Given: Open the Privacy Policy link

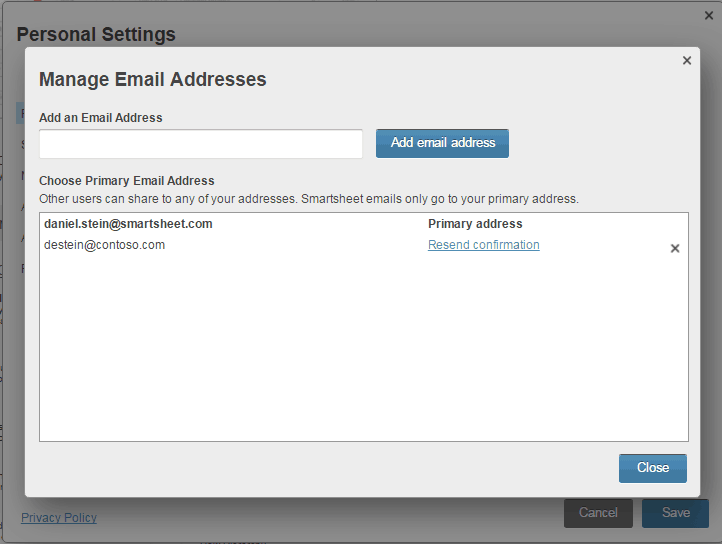Looking at the screenshot, I should (x=59, y=518).
